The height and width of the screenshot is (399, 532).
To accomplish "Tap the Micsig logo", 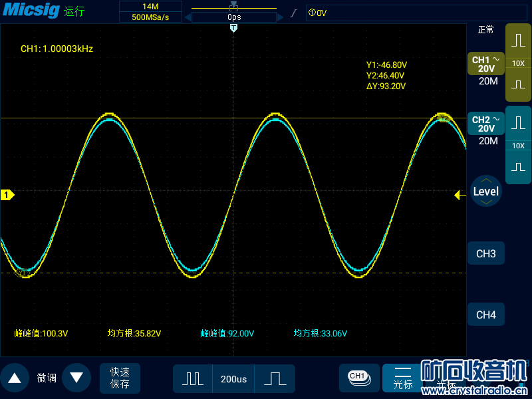I will tap(31, 9).
